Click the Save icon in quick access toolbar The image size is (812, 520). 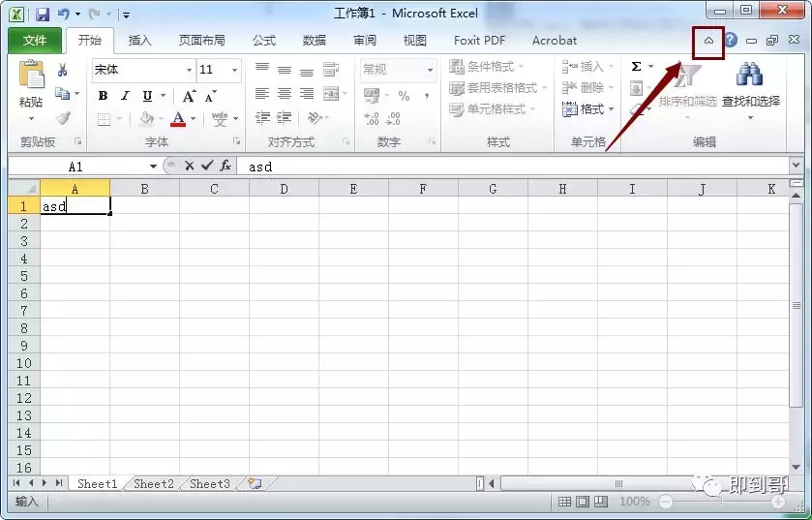[x=42, y=14]
